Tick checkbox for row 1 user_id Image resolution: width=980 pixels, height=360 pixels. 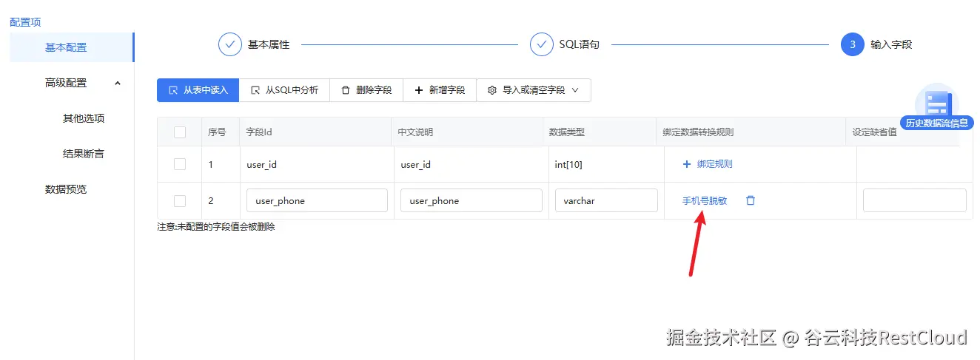click(180, 164)
